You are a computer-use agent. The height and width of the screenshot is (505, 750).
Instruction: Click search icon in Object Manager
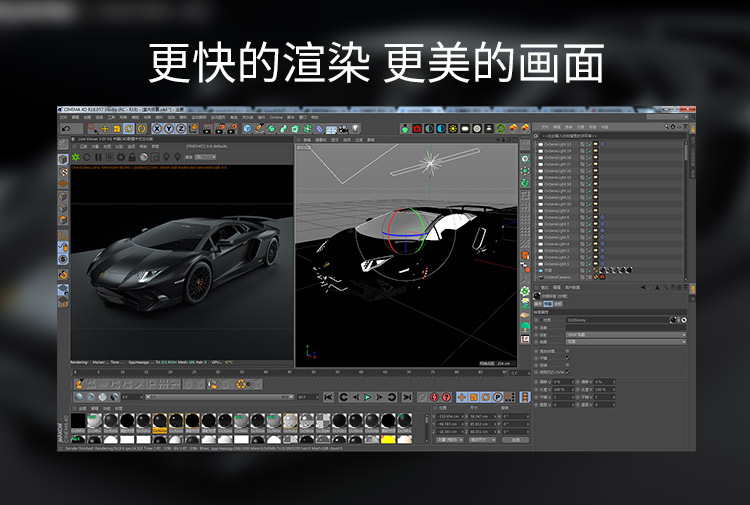(667, 127)
